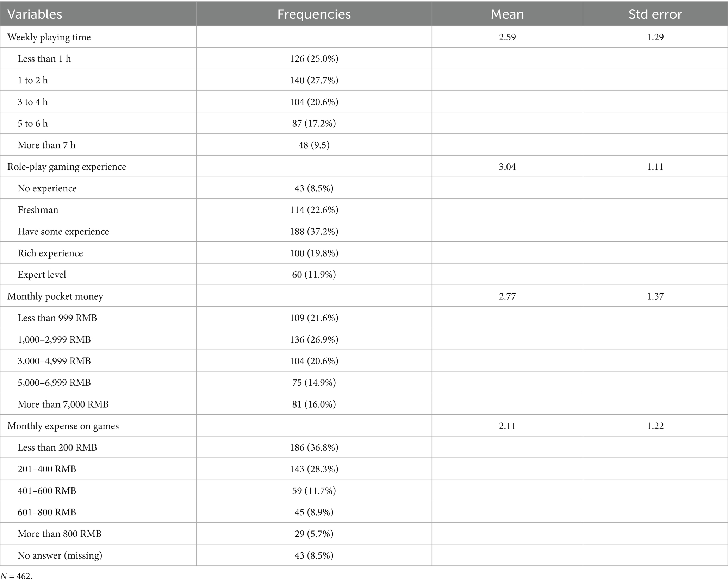Click the Expert level row label

click(42, 275)
